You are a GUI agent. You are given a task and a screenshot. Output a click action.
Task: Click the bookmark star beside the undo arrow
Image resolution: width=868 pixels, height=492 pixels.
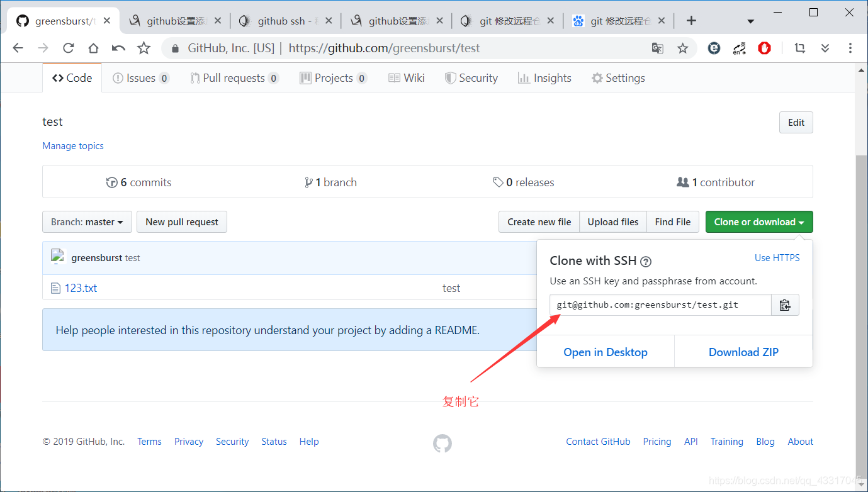(144, 48)
